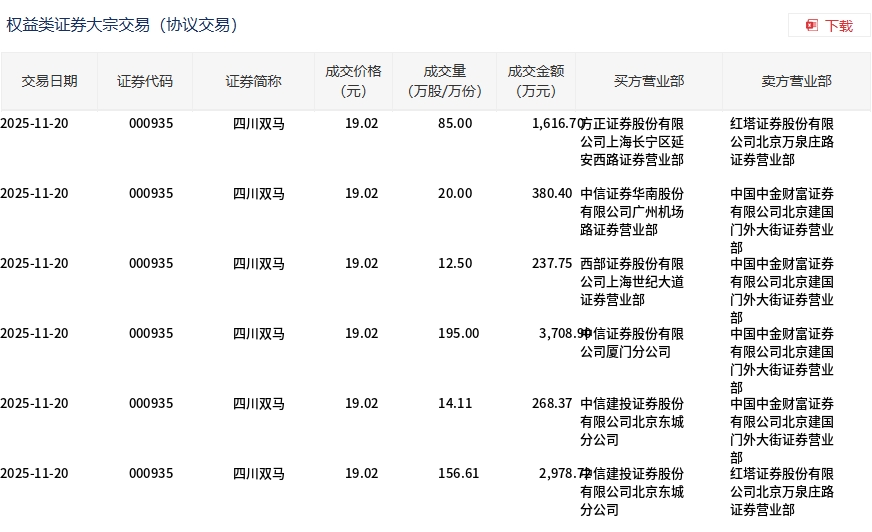Click the 12.50 volume cell
The height and width of the screenshot is (532, 872).
(x=455, y=263)
